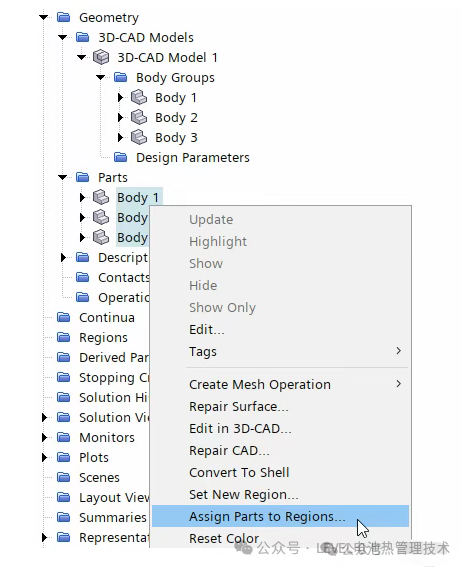The image size is (465, 567).
Task: Click the 3D-CAD Model 1 cube icon
Action: 101,57
